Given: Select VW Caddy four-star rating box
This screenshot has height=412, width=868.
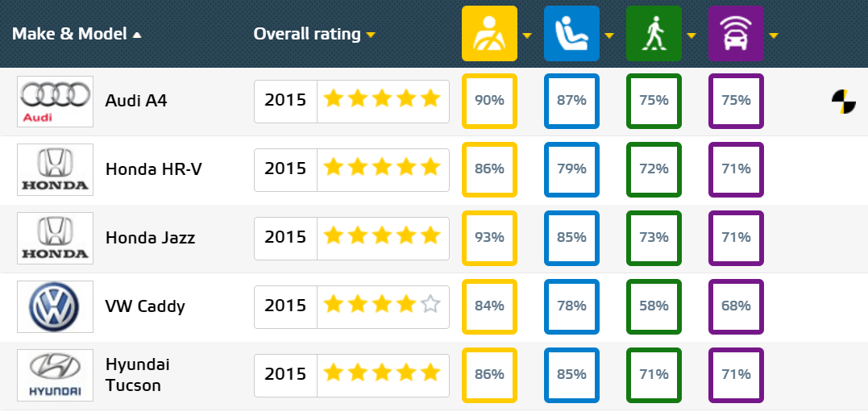Looking at the screenshot, I should tap(351, 306).
